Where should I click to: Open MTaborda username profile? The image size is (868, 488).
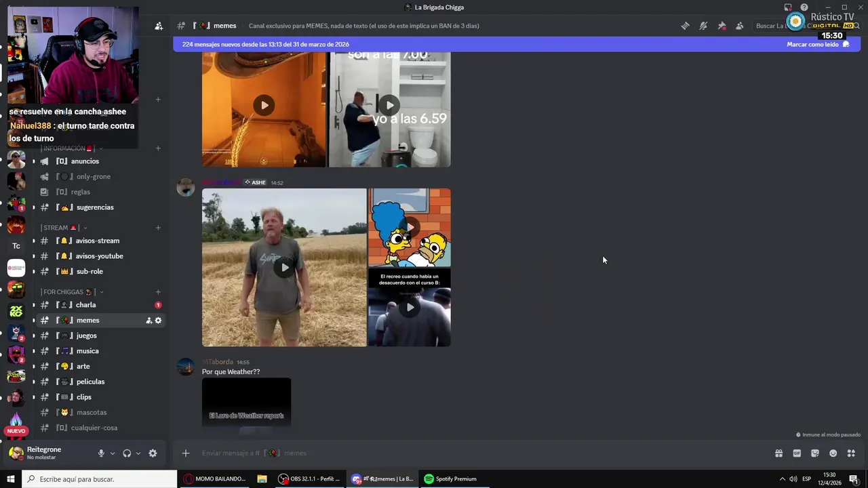[218, 362]
